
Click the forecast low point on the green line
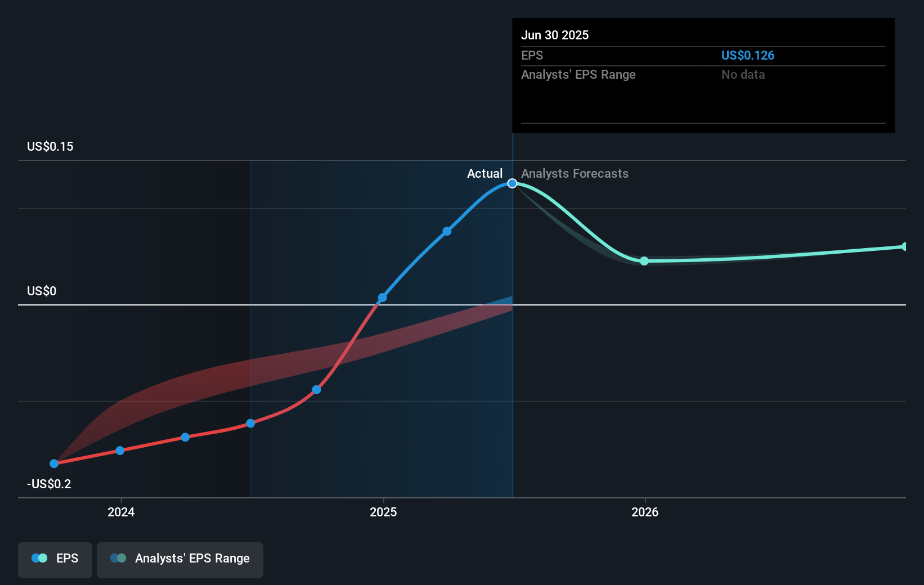644,260
